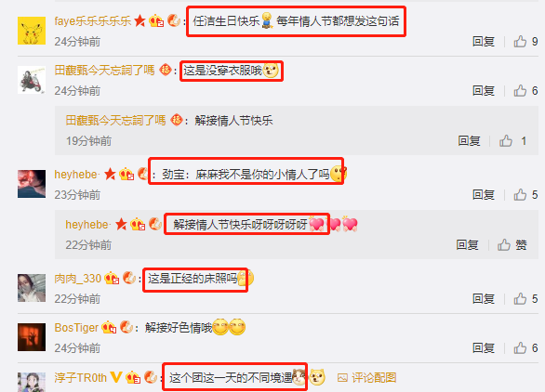
Task: Click BosTiger's dark orange avatar
Action: click(x=32, y=337)
